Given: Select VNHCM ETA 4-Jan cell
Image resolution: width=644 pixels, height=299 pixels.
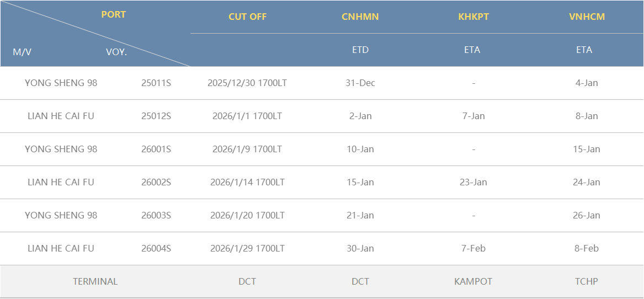Looking at the screenshot, I should tap(587, 83).
